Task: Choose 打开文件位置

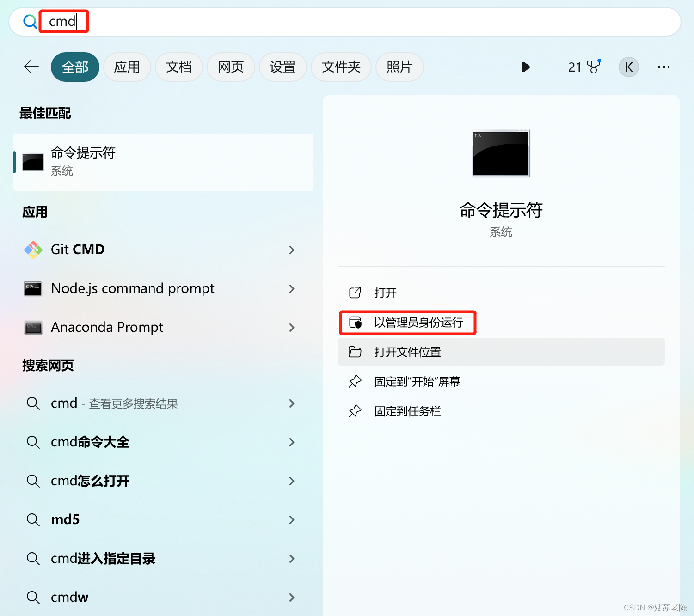Action: tap(501, 352)
